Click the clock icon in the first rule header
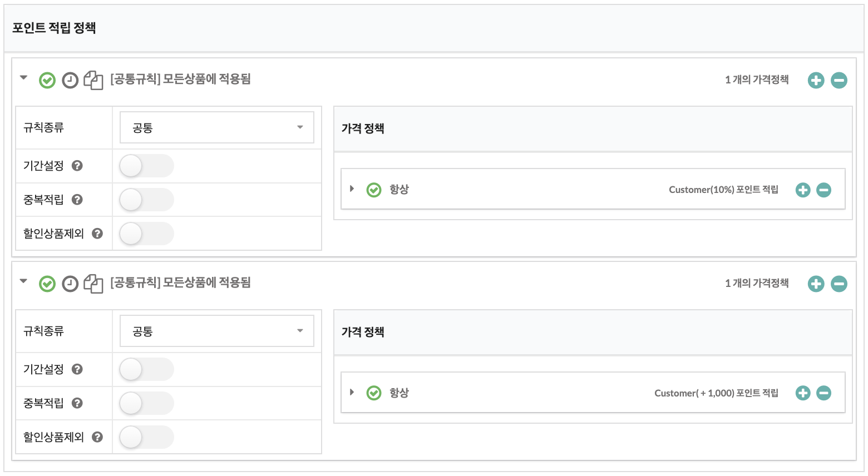The width and height of the screenshot is (868, 476). 70,81
